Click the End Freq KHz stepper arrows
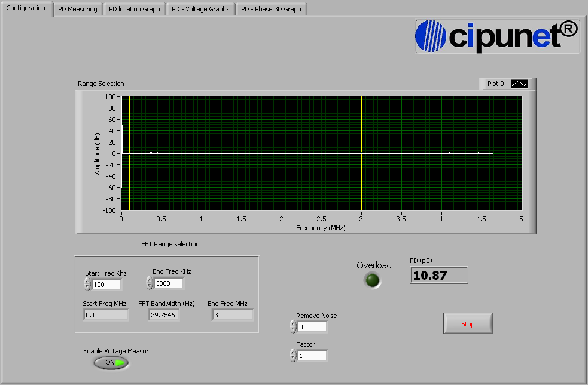588x385 pixels. point(149,283)
